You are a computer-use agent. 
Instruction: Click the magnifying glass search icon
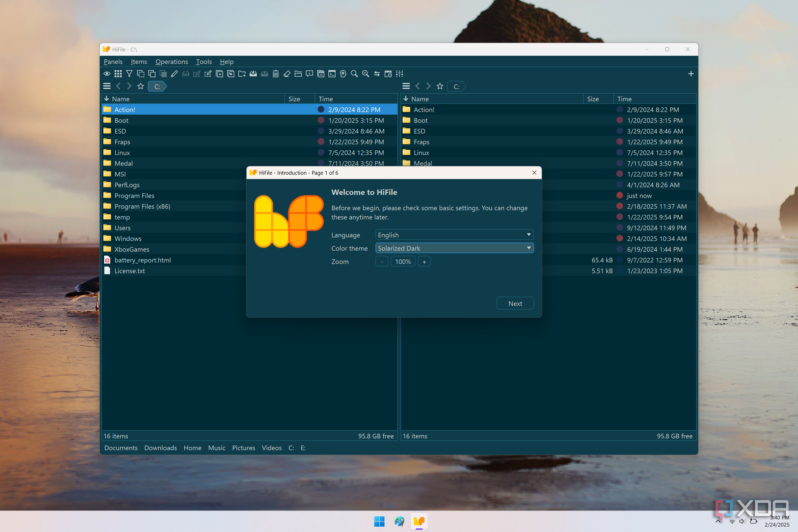click(x=354, y=74)
